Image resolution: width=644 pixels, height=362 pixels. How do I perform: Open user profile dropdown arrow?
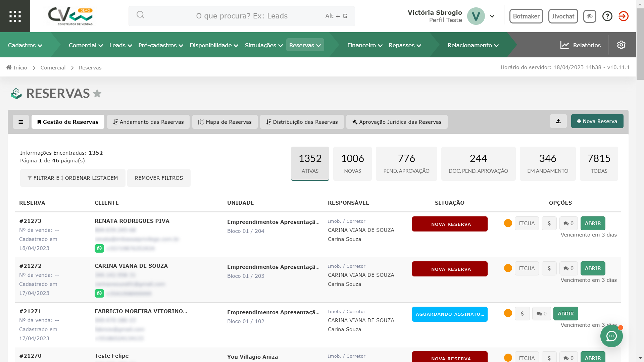click(x=492, y=16)
